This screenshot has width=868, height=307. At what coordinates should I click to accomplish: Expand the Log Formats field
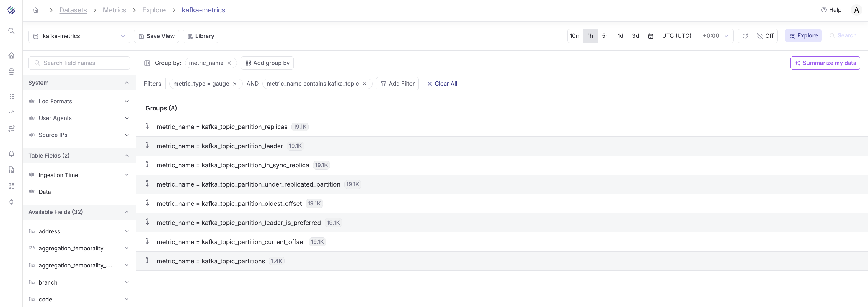coord(126,102)
